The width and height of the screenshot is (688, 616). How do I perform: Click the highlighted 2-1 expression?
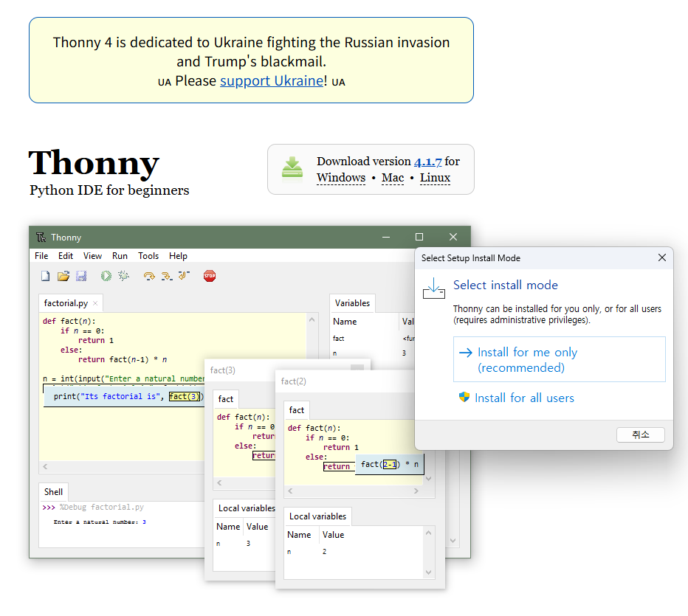click(x=390, y=464)
